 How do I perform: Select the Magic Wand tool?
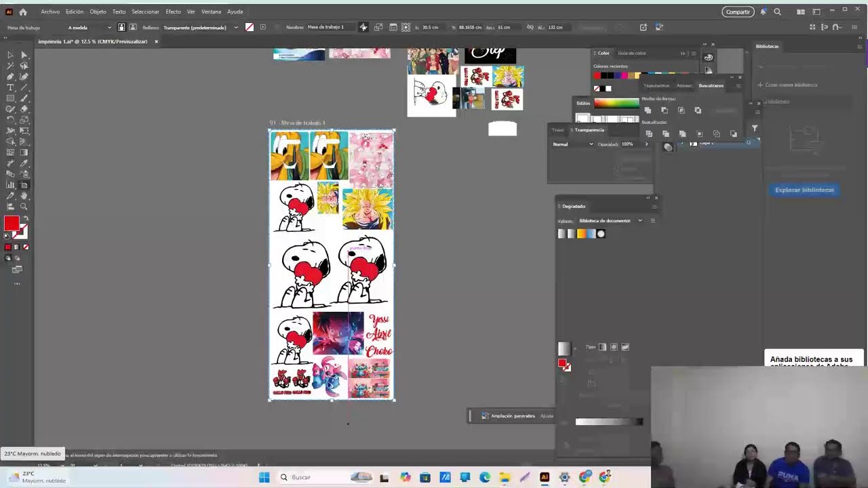[10, 66]
